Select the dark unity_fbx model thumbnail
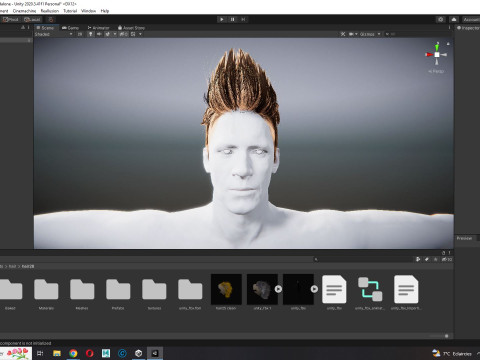The image size is (480, 360). [x=298, y=289]
